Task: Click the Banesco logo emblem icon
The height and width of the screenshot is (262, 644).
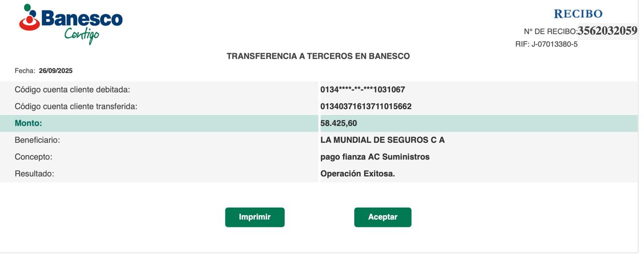Action: point(30,18)
